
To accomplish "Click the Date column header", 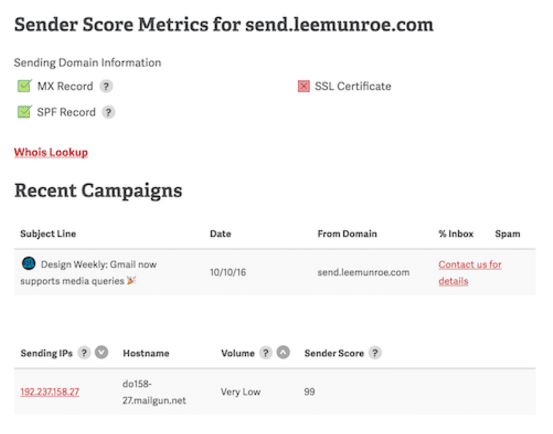I will 220,234.
